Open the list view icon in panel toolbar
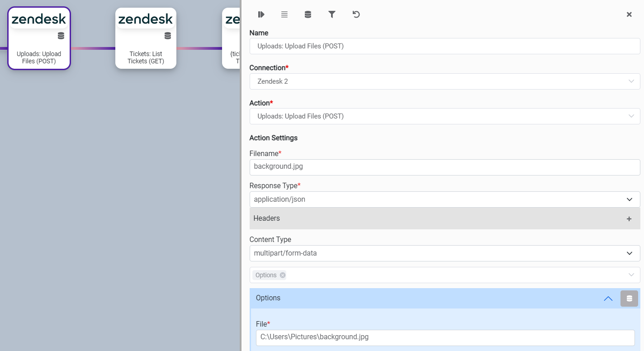The width and height of the screenshot is (644, 351). (x=284, y=14)
